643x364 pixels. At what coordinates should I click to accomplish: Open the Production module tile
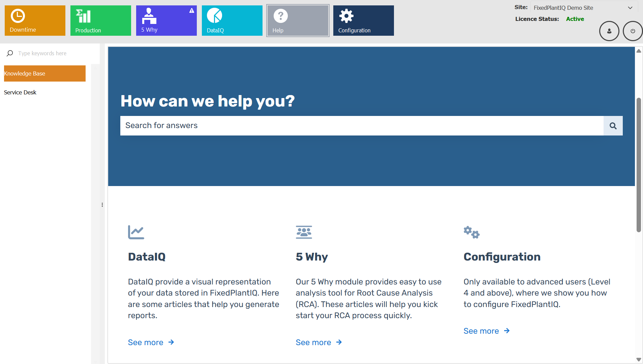(x=101, y=21)
